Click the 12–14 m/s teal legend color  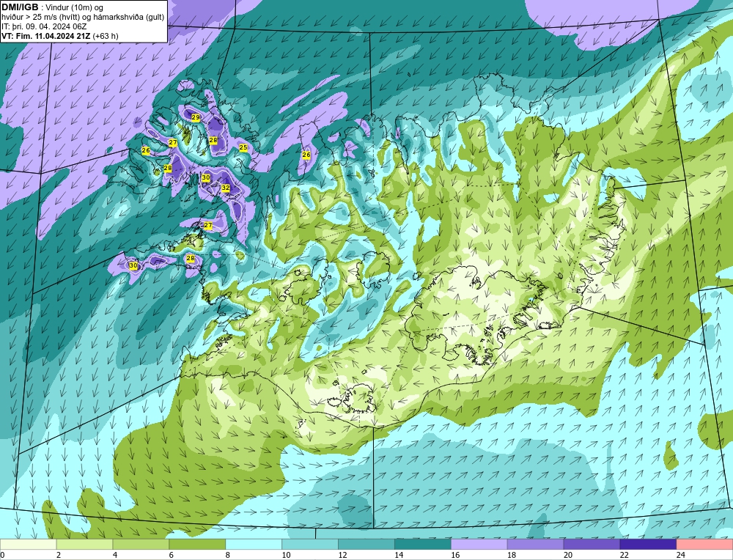tap(366, 544)
